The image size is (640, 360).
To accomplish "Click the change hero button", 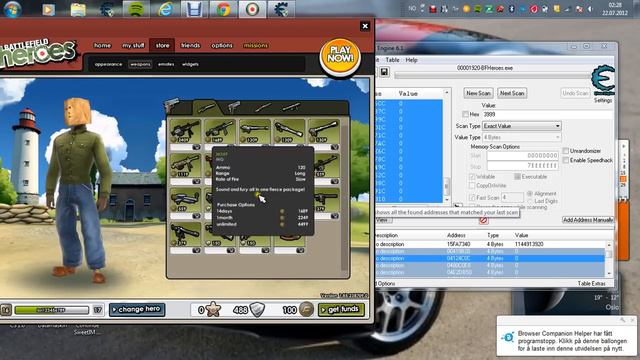I will pos(137,309).
